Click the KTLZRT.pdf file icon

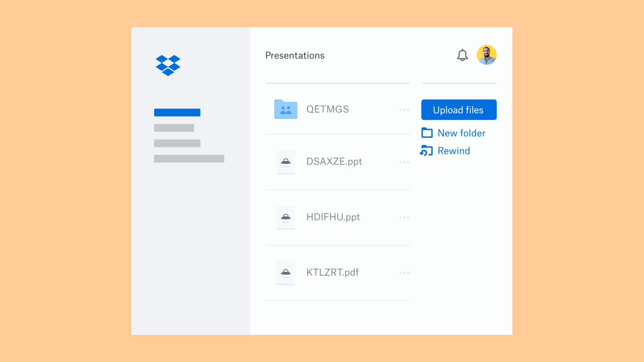[x=286, y=272]
